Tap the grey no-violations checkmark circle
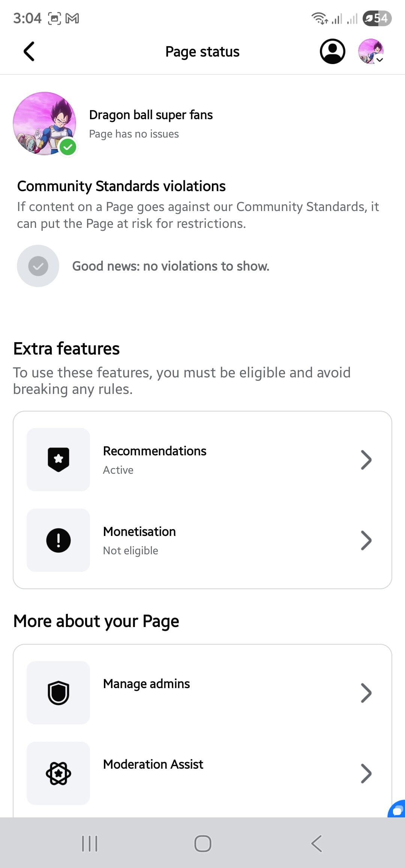The width and height of the screenshot is (405, 868). [x=38, y=266]
